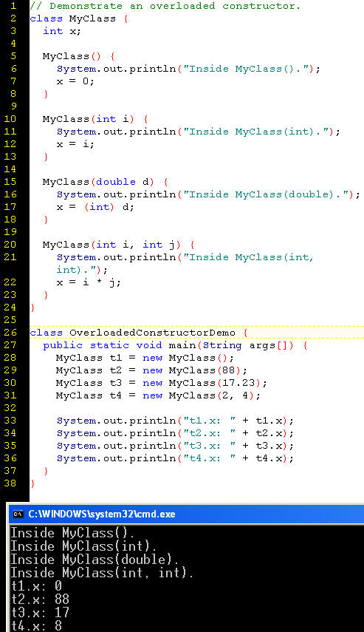The image size is (364, 632).
Task: Click "Inside MyClass(double)." console output line
Action: (95, 560)
